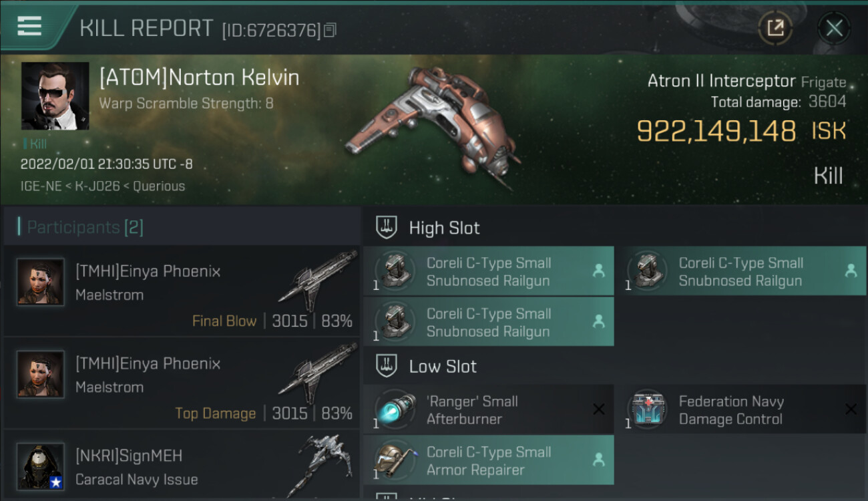
Task: Open the Federation Navy Damage Control icon
Action: tap(646, 409)
